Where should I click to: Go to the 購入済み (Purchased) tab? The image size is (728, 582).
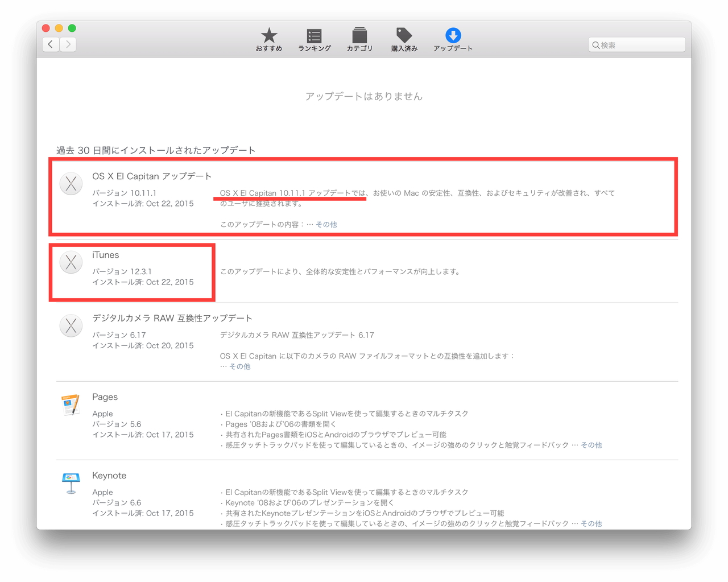coord(404,40)
